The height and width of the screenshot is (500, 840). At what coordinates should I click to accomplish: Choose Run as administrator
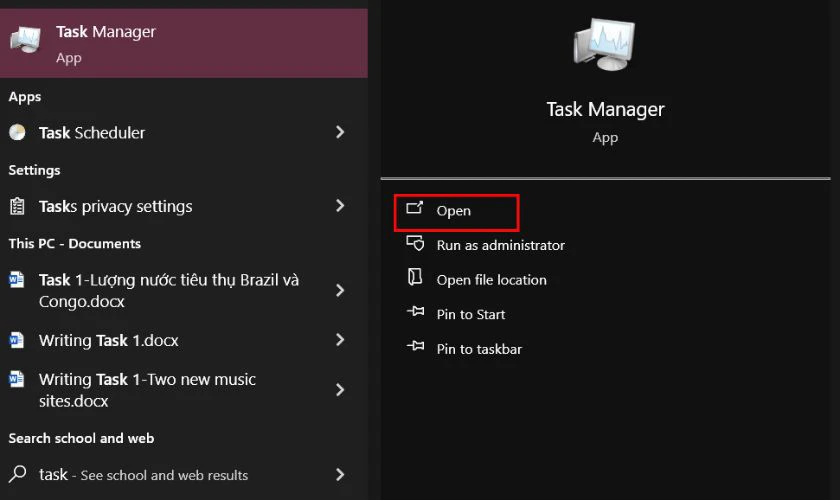click(500, 245)
